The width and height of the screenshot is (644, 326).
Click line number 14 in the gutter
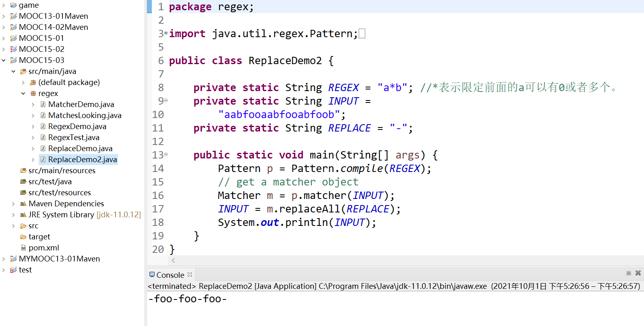pyautogui.click(x=158, y=168)
